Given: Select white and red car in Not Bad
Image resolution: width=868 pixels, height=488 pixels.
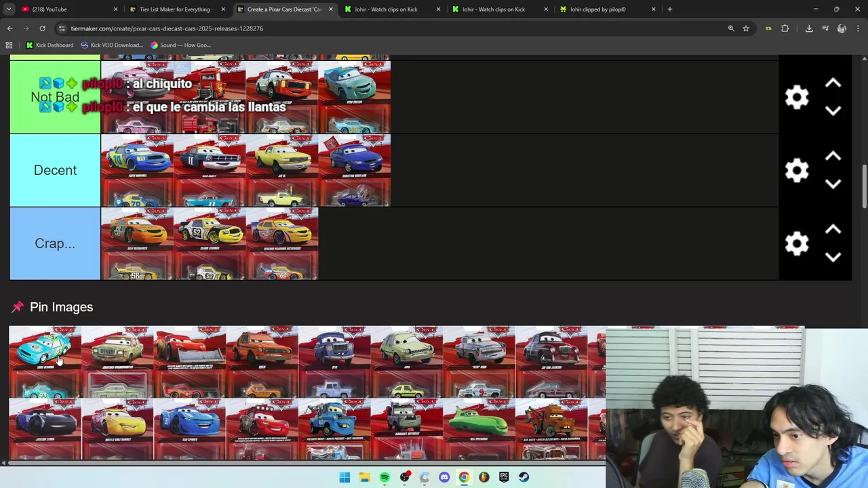Looking at the screenshot, I should [282, 97].
